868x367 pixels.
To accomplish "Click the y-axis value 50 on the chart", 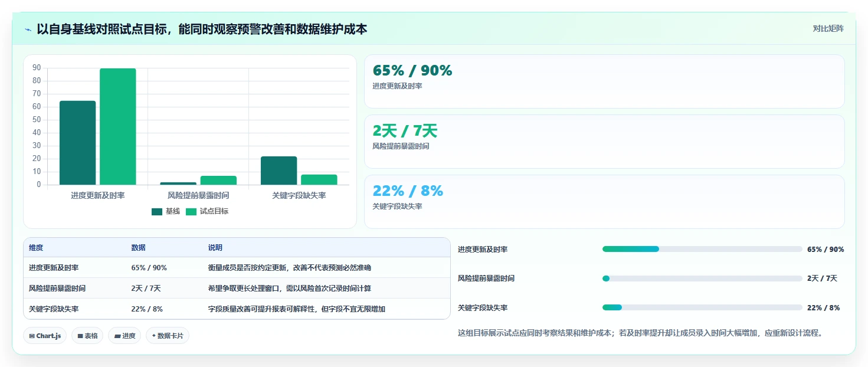I will 37,120.
